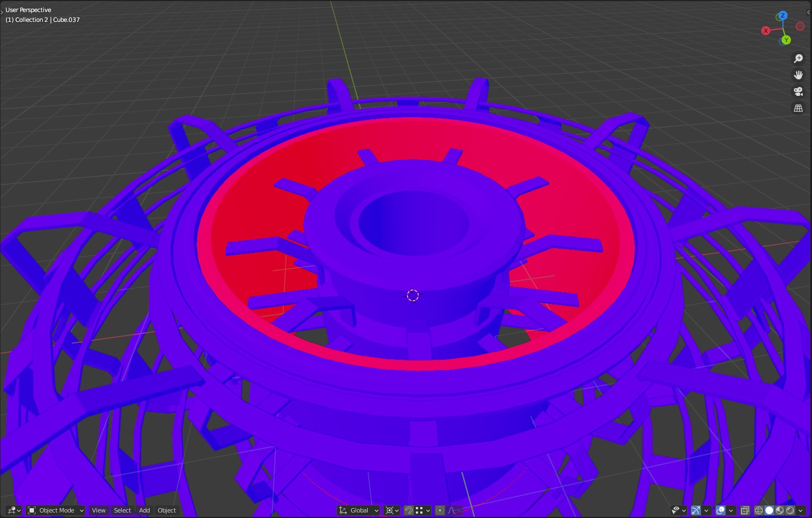Switch perspective/orthographic with the grid icon
Image resolution: width=812 pixels, height=518 pixels.
[x=798, y=108]
